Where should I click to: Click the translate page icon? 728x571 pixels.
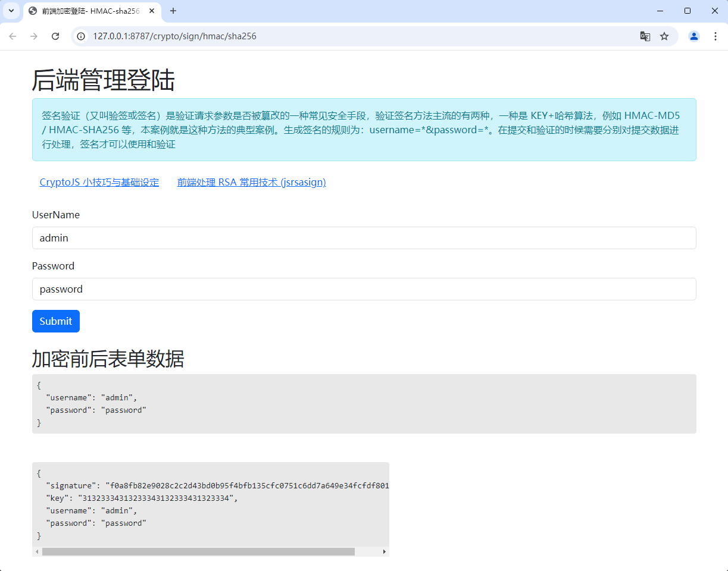pos(645,36)
